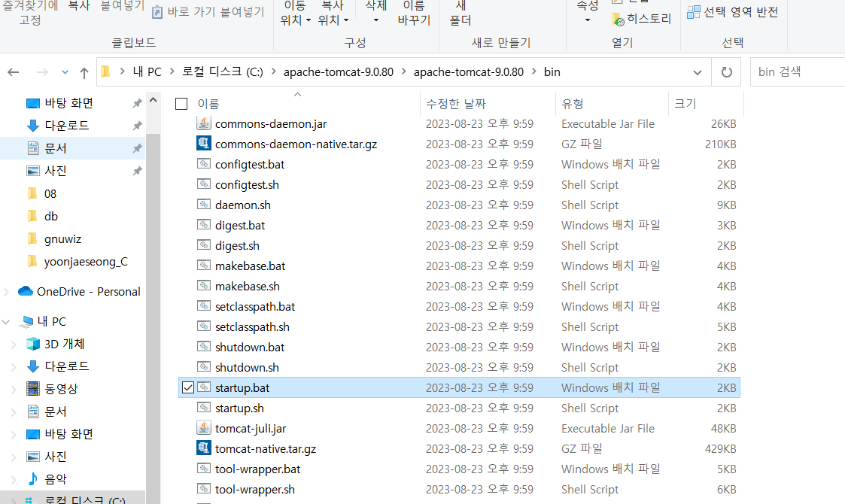
Task: Select the setclasspath.sh file name
Action: [x=252, y=326]
